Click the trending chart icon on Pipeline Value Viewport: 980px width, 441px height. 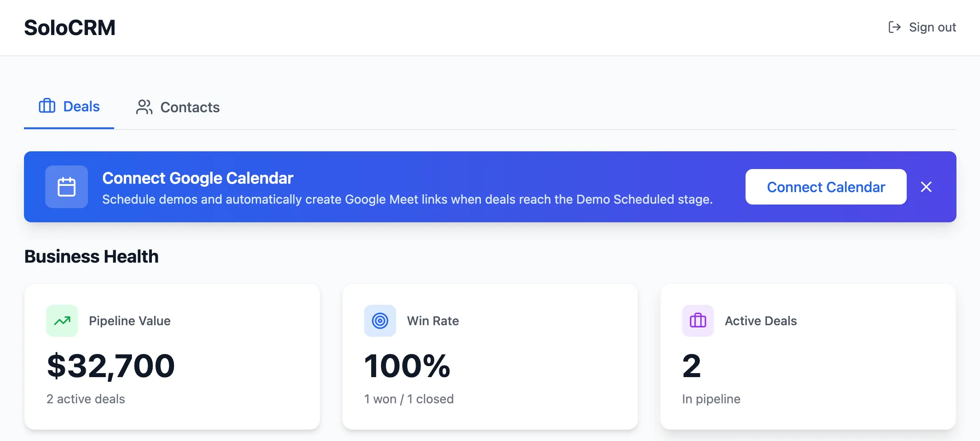62,320
